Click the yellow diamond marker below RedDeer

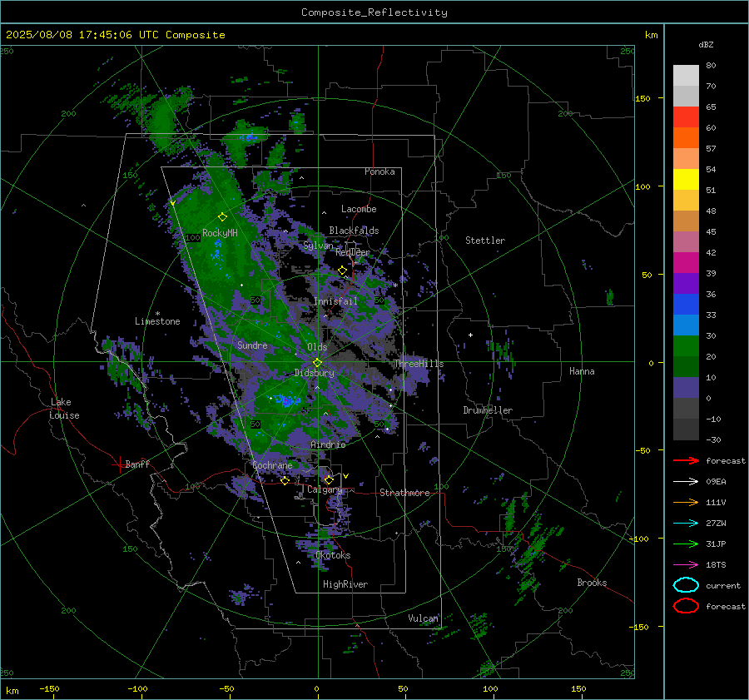(343, 271)
